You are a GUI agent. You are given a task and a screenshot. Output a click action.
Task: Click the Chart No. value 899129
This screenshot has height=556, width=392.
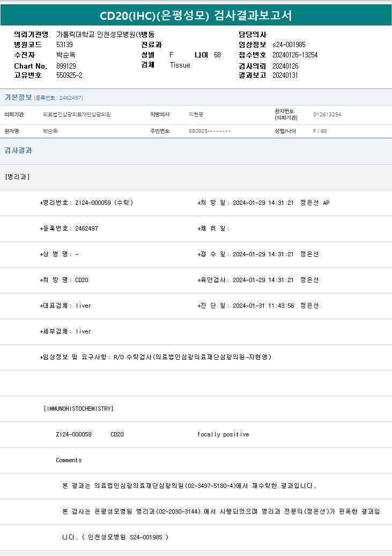tap(66, 65)
